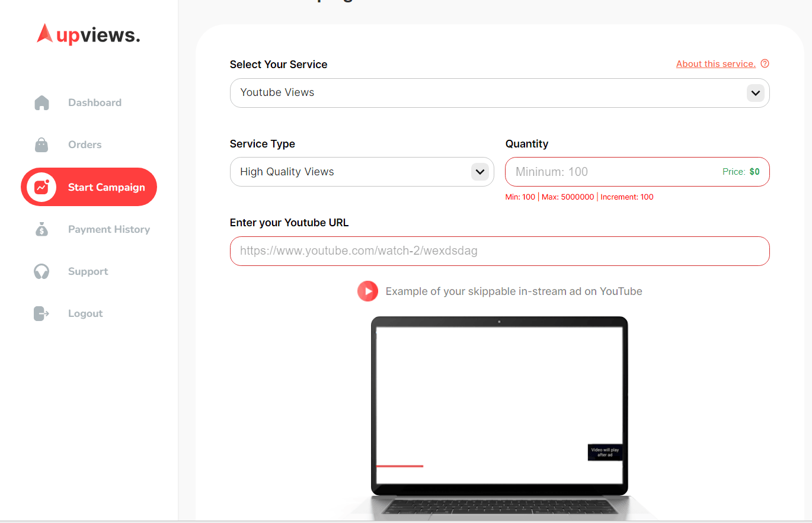812x523 pixels.
Task: Click the Quantity input field
Action: 610,172
